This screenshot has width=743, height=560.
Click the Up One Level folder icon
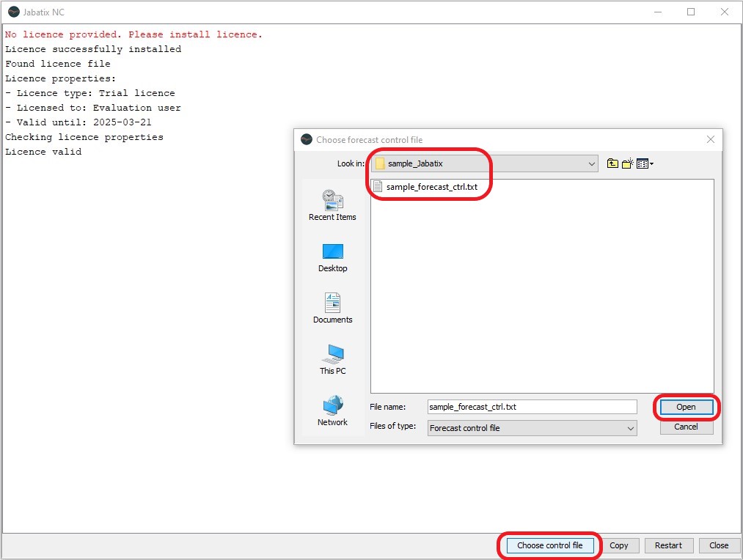point(612,163)
